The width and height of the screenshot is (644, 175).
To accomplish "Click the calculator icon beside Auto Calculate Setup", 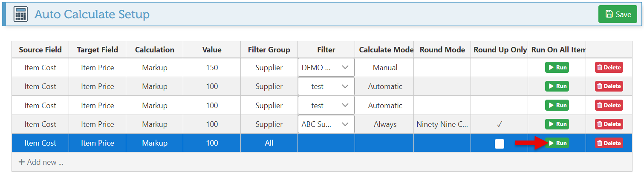I will pos(20,14).
